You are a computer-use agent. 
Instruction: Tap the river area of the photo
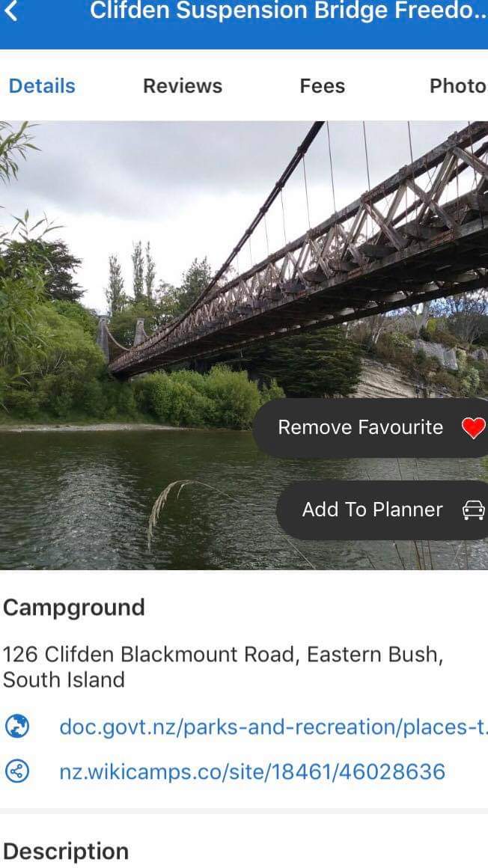coord(127,498)
